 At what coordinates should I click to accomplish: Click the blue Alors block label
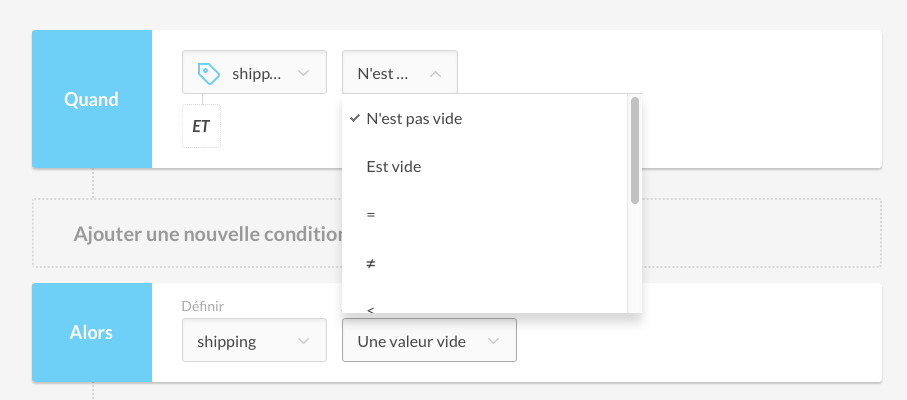click(x=92, y=332)
